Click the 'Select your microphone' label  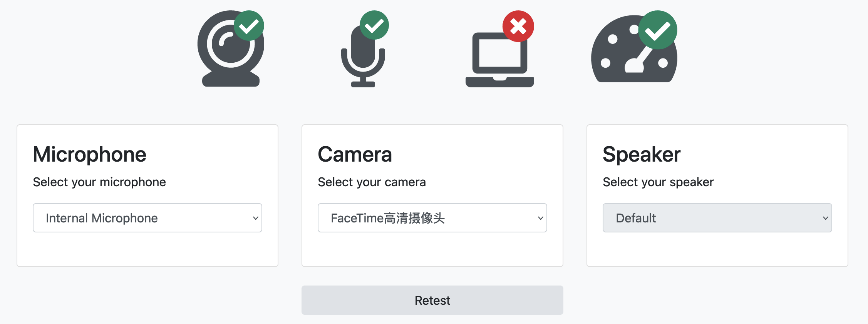pyautogui.click(x=99, y=182)
